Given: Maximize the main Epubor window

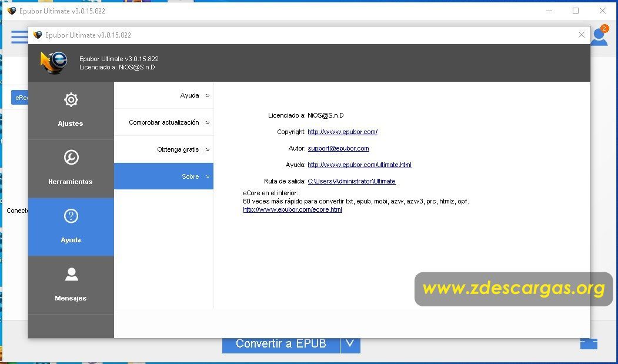Looking at the screenshot, I should pos(576,11).
